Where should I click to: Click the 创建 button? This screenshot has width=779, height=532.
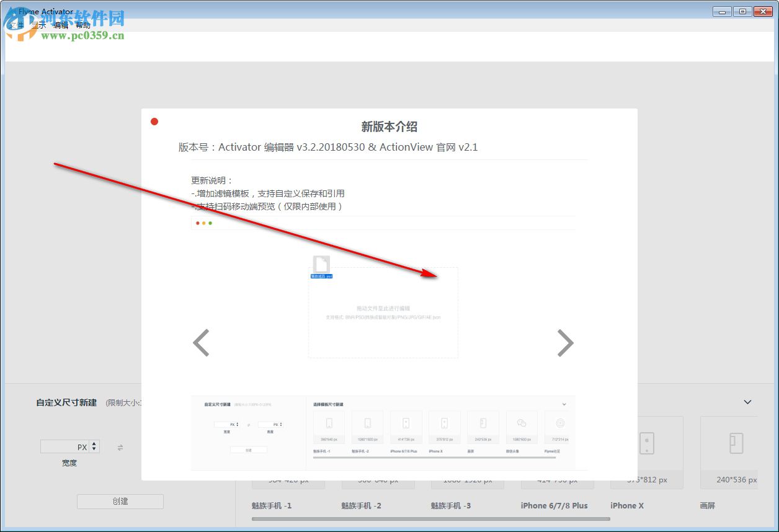pyautogui.click(x=120, y=501)
